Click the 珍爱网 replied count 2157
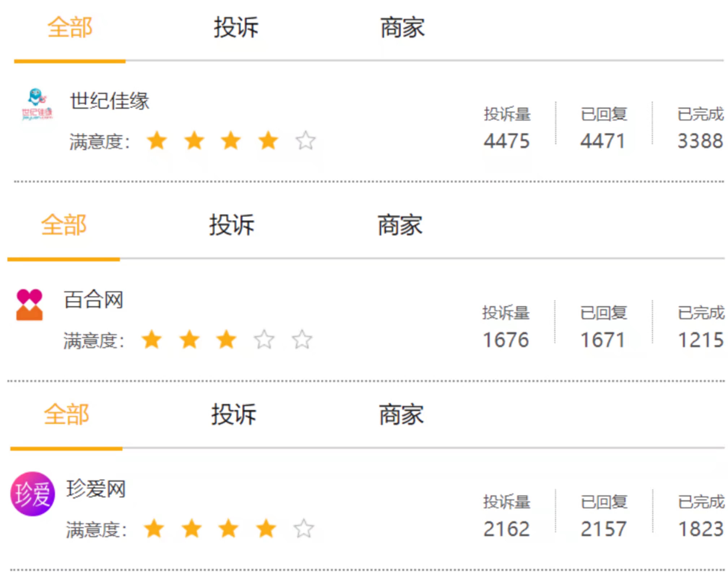 (603, 528)
